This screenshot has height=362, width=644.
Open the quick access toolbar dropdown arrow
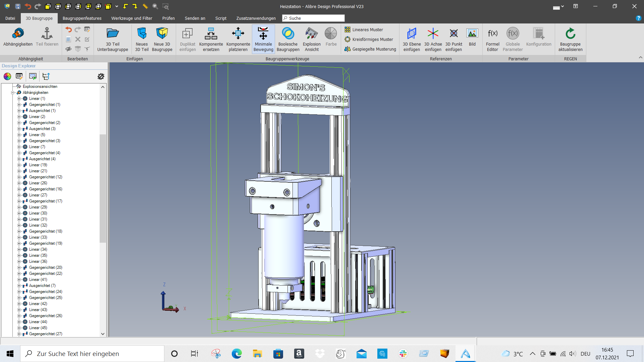117,6
